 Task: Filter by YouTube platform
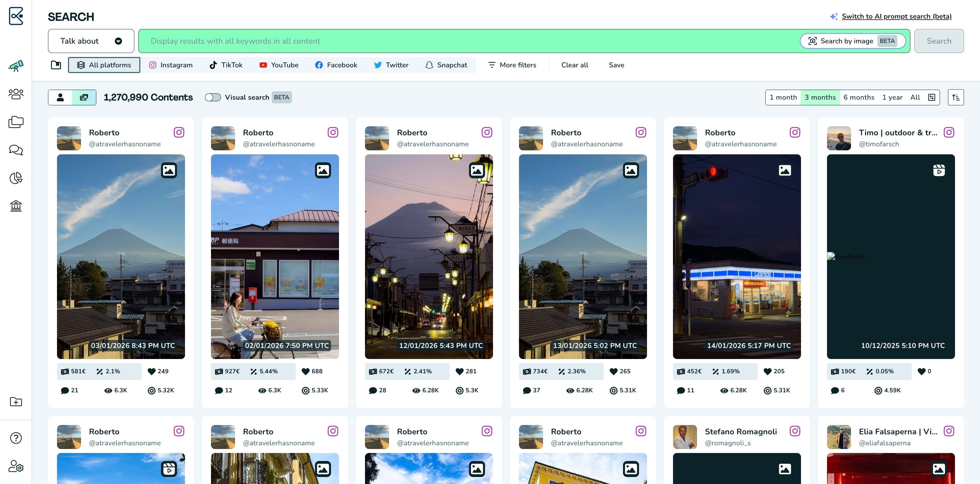click(279, 65)
